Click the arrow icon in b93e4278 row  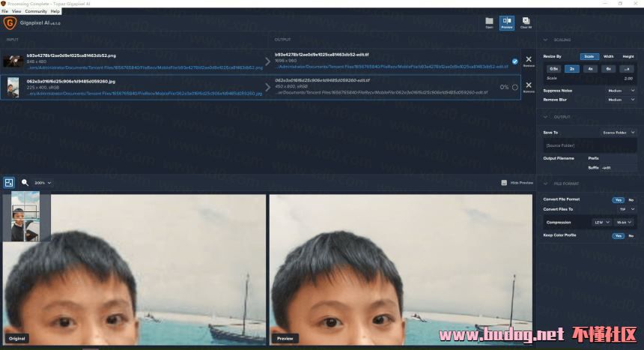click(x=267, y=61)
